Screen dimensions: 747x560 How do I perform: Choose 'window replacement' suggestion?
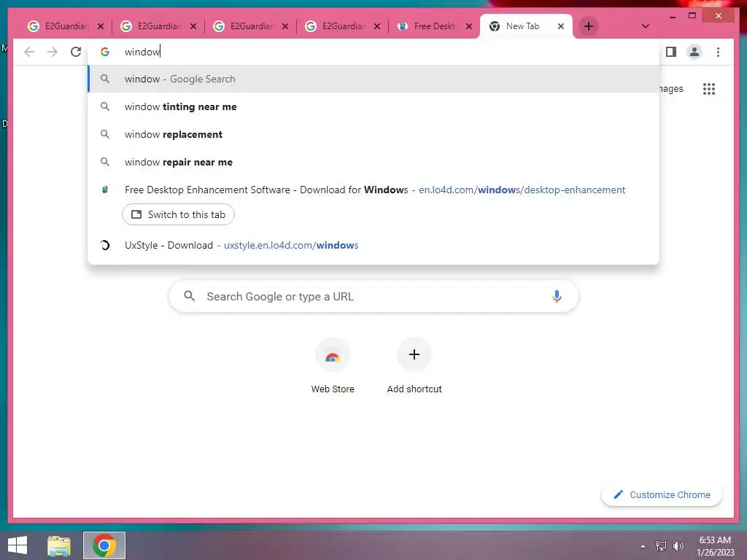pos(373,134)
